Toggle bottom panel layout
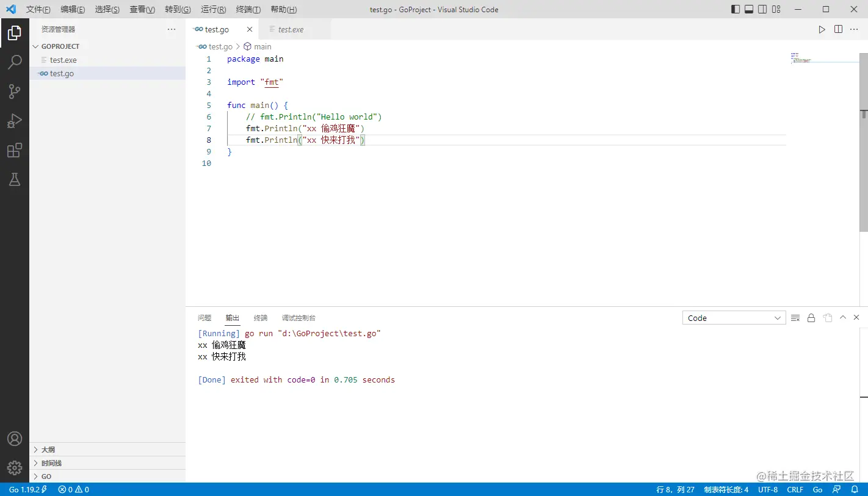Screen dimensions: 868x496 [x=749, y=9]
